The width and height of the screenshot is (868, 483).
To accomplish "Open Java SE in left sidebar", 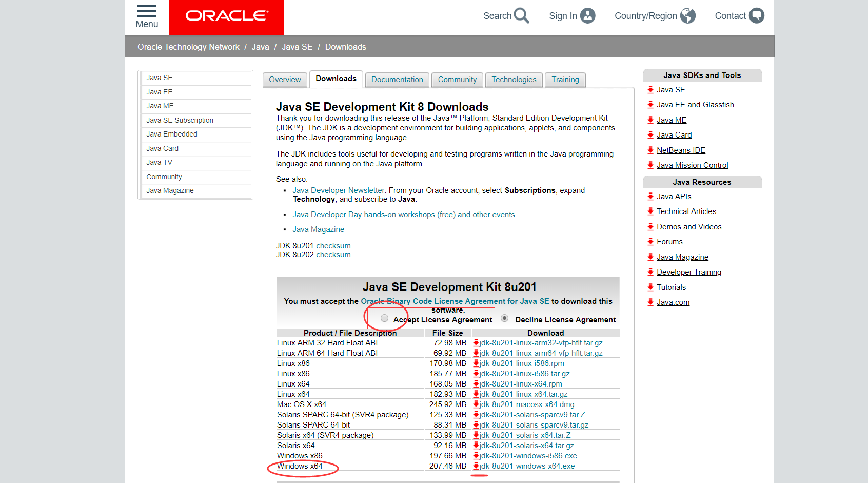I will [196, 78].
